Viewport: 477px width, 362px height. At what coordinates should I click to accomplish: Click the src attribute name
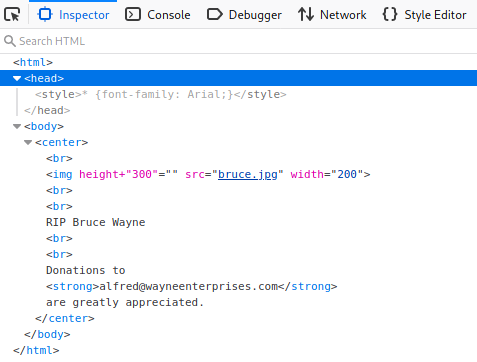(x=195, y=174)
